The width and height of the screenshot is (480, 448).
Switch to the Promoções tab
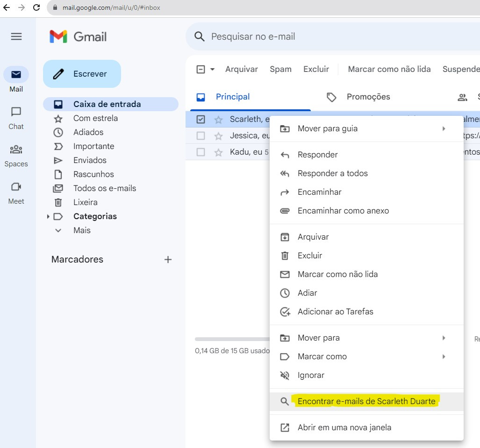368,97
